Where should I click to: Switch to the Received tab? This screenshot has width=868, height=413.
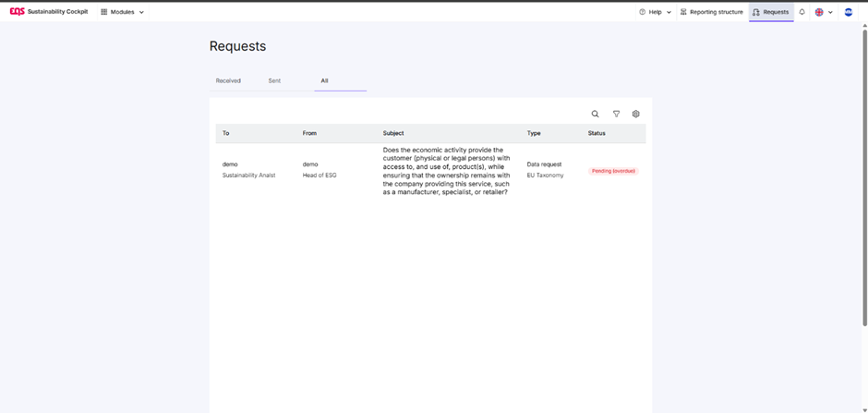(228, 80)
